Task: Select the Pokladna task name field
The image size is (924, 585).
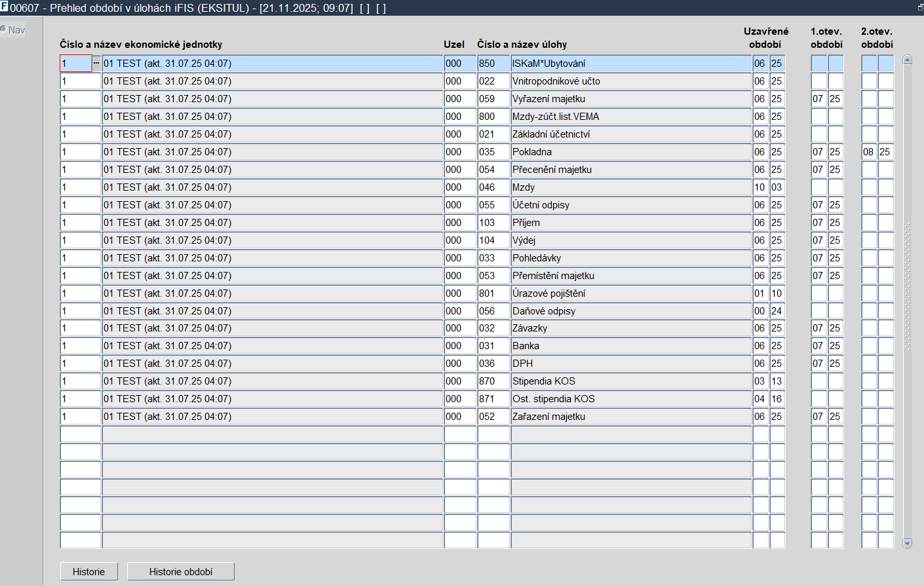Action: [x=631, y=152]
